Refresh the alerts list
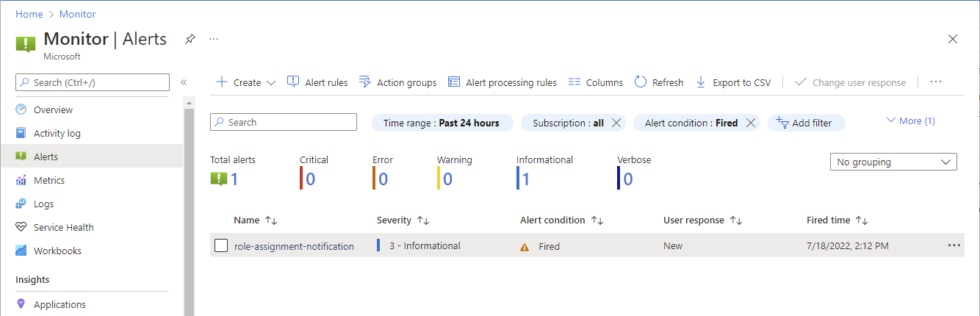Viewport: 980px width, 316px height. pyautogui.click(x=659, y=82)
